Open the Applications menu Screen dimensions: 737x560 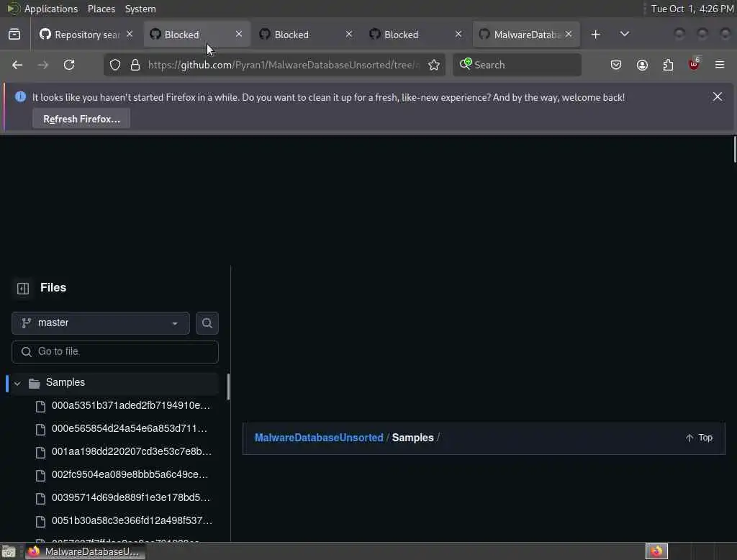(x=51, y=9)
